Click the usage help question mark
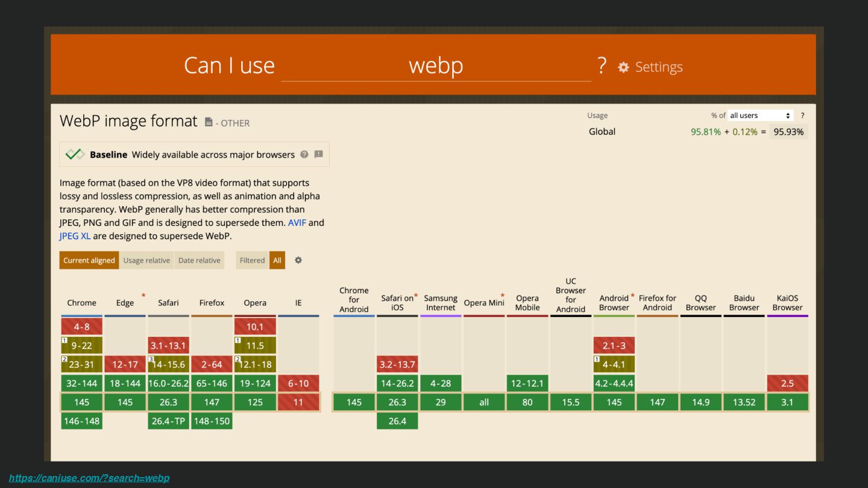The image size is (868, 488). click(x=802, y=116)
